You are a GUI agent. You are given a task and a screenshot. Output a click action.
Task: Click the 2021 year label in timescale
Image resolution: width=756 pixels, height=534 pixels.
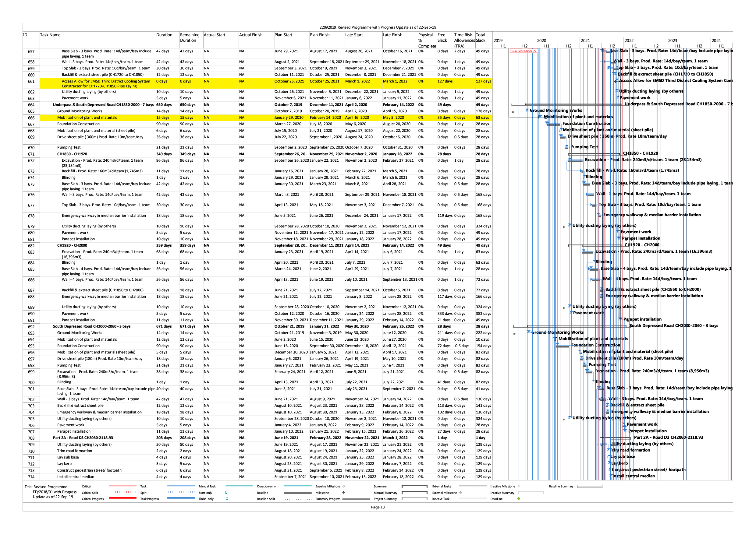click(585, 40)
